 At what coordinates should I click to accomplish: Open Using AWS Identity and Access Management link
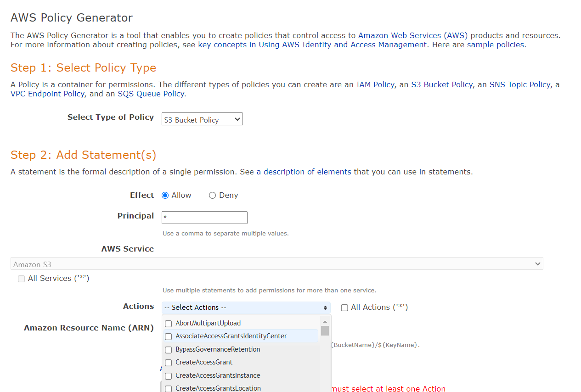tap(343, 45)
